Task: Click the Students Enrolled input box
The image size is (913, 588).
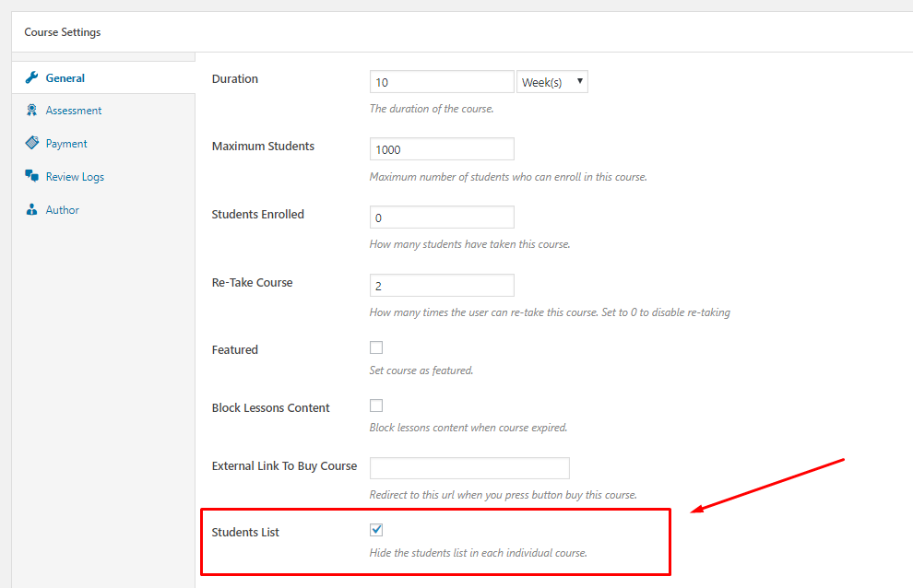Action: 442,218
